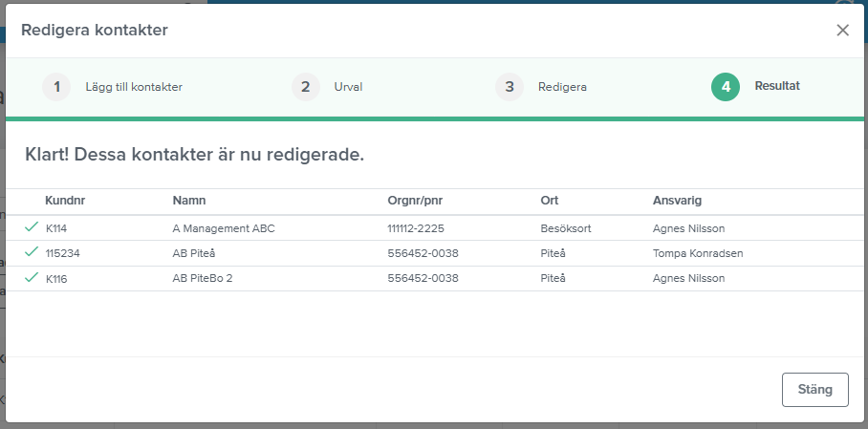Click the Stäng button
The width and height of the screenshot is (868, 429).
(814, 390)
